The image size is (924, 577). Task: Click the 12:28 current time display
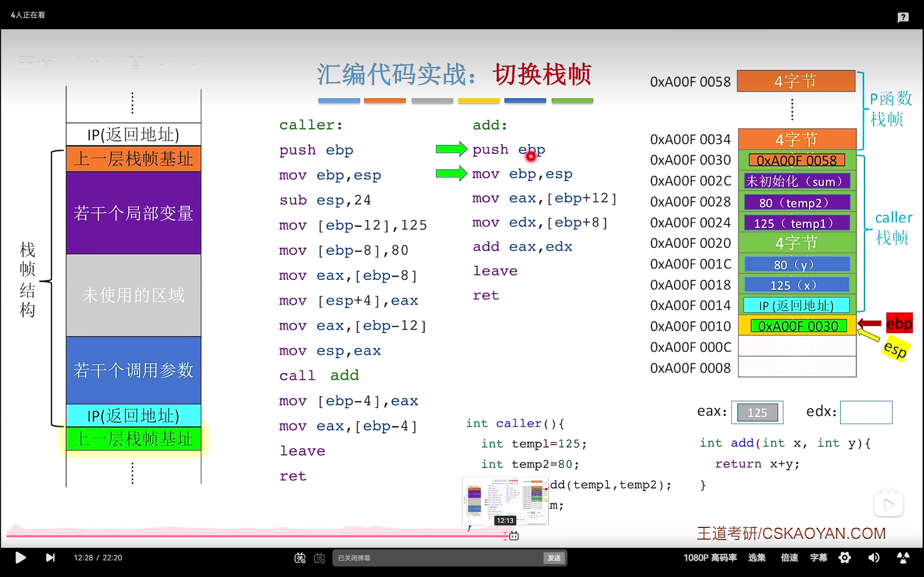coord(83,558)
